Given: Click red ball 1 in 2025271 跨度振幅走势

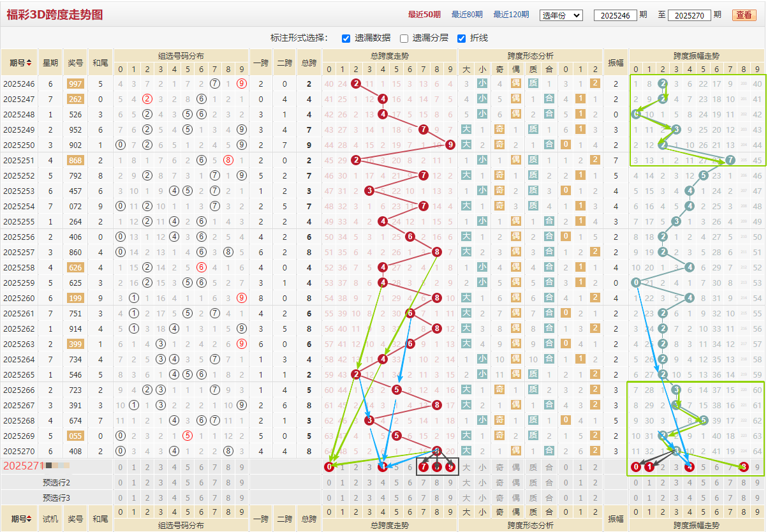Looking at the screenshot, I should tap(649, 467).
